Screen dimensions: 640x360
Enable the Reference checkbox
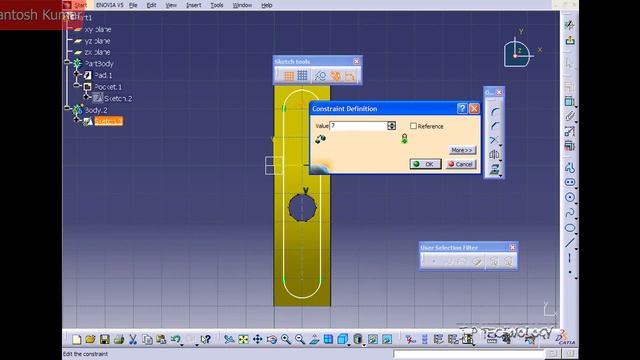coord(413,126)
